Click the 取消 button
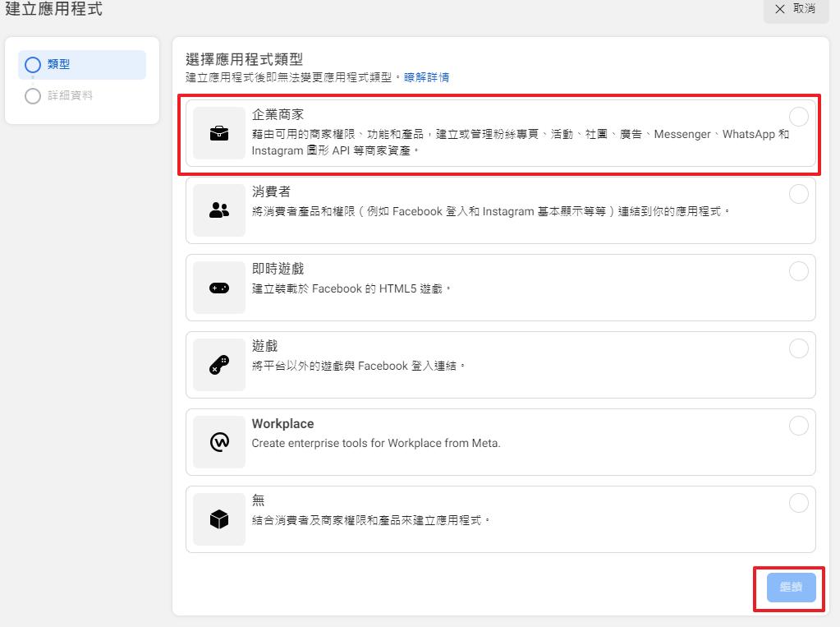This screenshot has height=627, width=840. tap(796, 9)
